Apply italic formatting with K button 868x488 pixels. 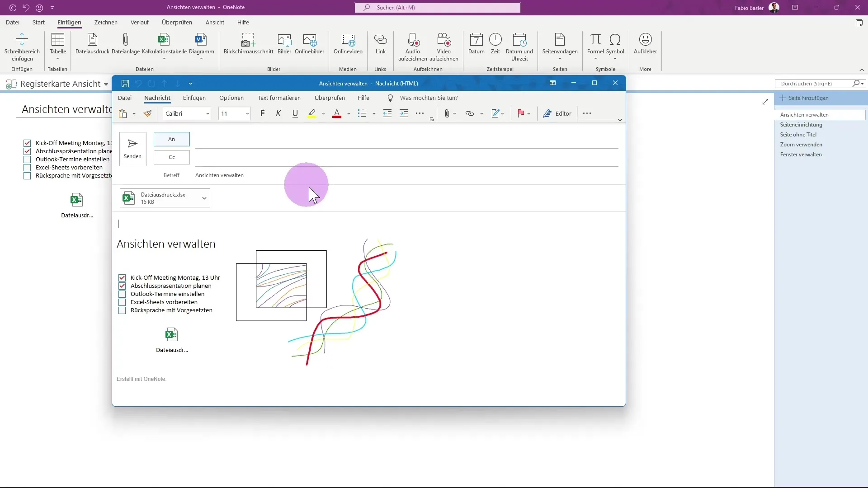click(278, 113)
